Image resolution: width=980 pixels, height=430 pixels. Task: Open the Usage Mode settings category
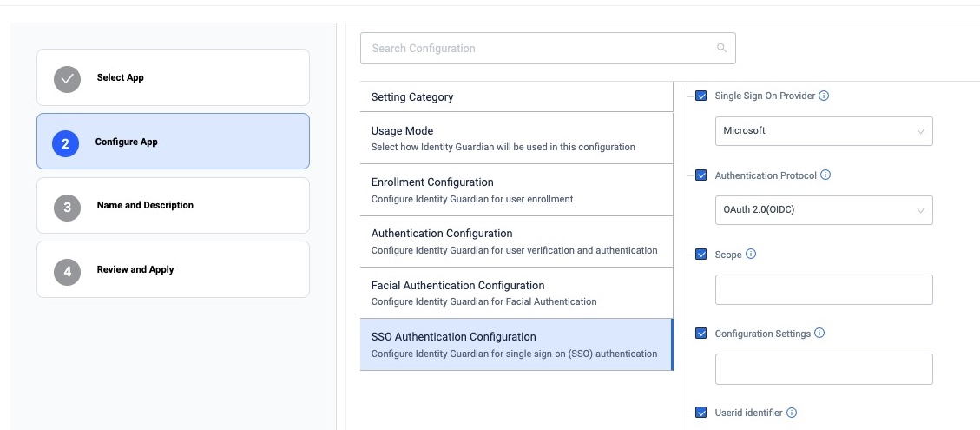click(516, 138)
